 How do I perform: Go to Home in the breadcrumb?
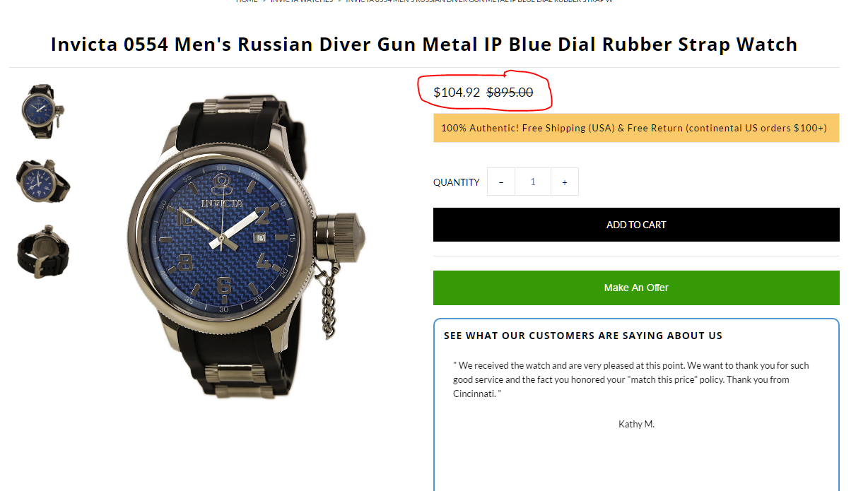[x=247, y=1]
